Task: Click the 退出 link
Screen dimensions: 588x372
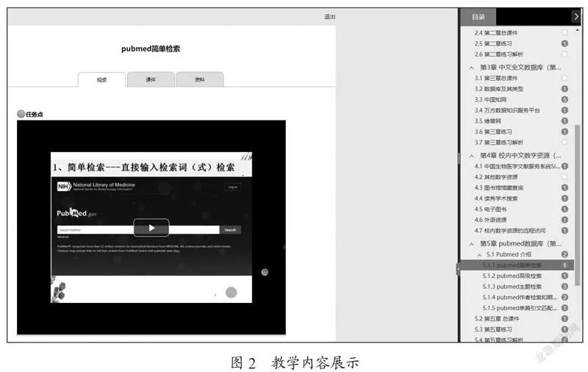Action: (x=329, y=16)
